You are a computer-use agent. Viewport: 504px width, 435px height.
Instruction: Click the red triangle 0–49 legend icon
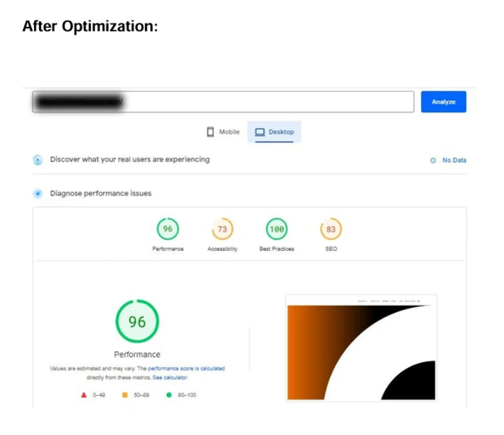pos(84,395)
